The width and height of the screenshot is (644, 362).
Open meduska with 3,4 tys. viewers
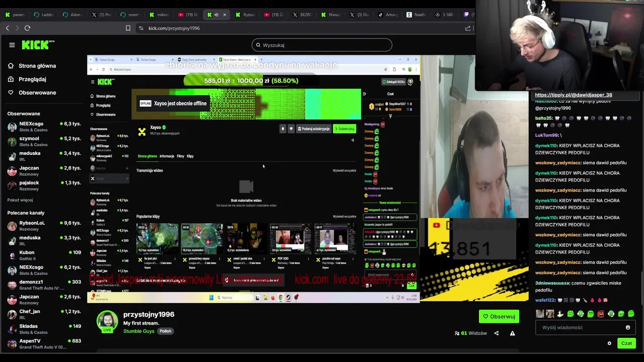pyautogui.click(x=44, y=156)
